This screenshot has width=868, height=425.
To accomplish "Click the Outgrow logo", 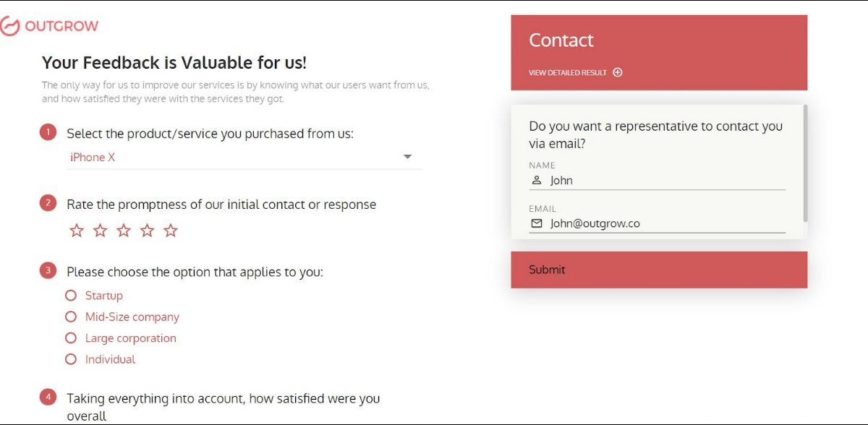I will (x=49, y=27).
